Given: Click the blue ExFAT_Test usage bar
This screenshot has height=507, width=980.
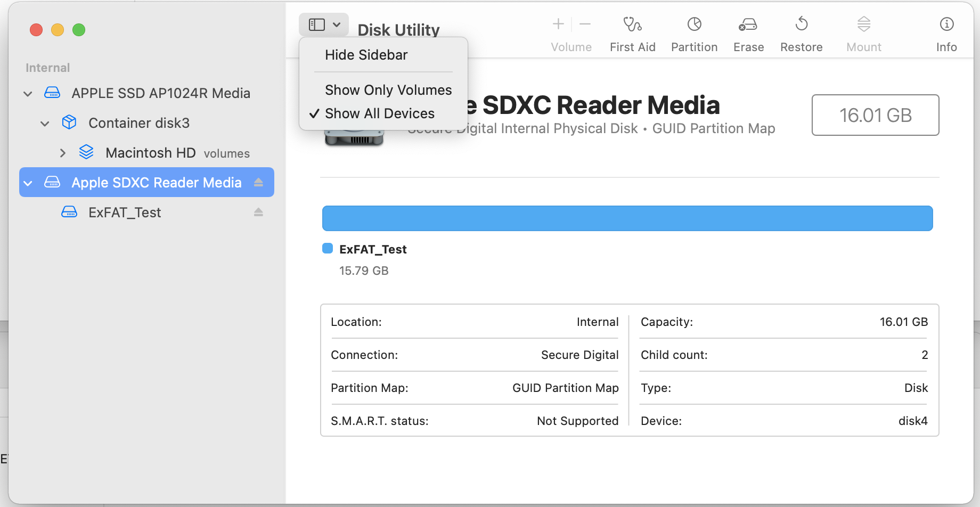Looking at the screenshot, I should pos(627,218).
